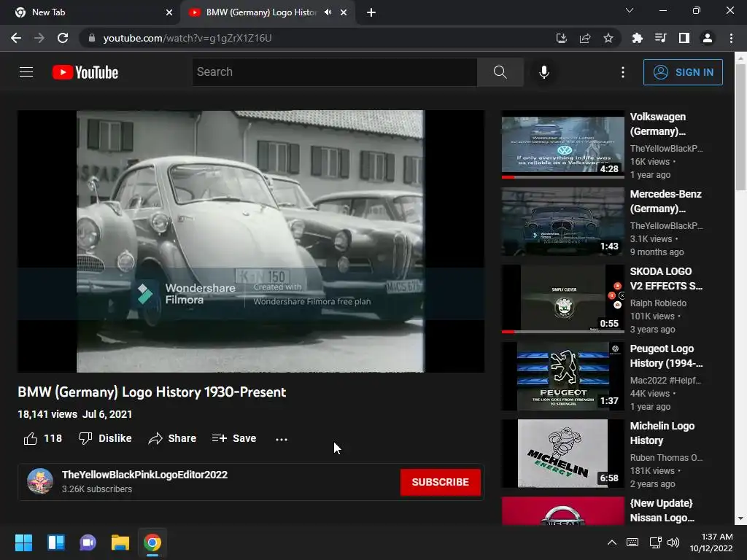Screen dimensions: 747x560
Task: Open Mercedes-Benz thumbnail 1:43
Action: coord(562,222)
